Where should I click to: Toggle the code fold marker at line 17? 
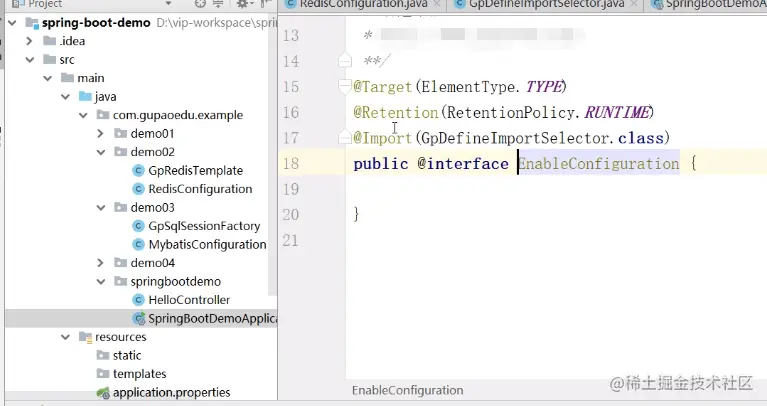344,137
